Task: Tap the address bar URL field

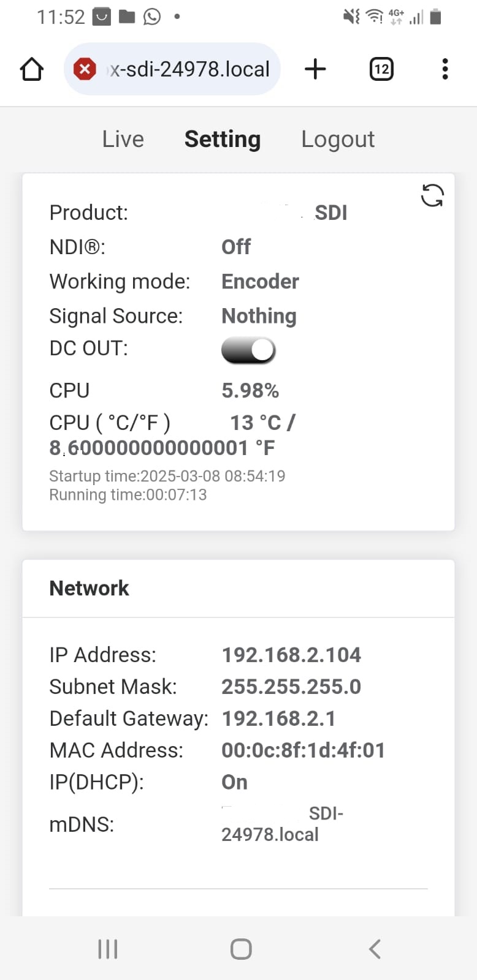Action: (x=190, y=69)
